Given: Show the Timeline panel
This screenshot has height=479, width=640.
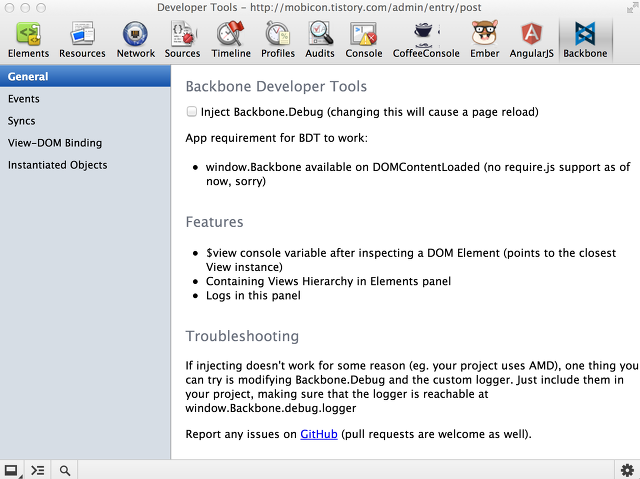Looking at the screenshot, I should tap(231, 40).
